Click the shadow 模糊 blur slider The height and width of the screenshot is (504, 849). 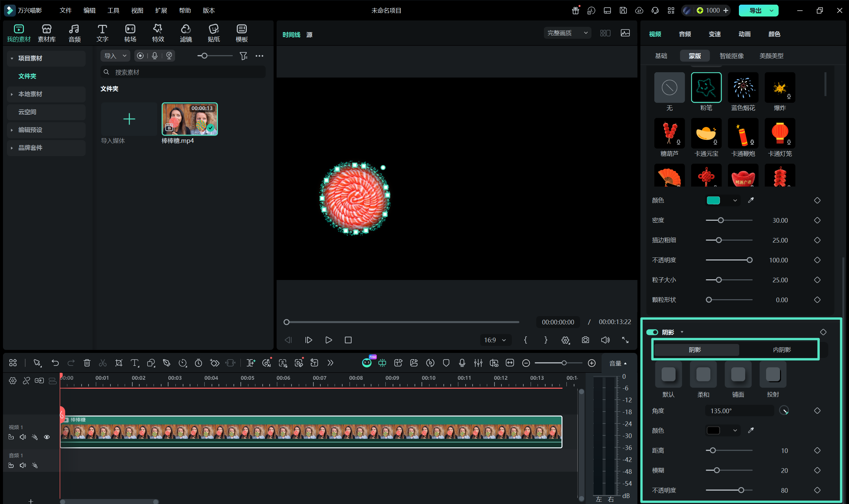point(729,471)
